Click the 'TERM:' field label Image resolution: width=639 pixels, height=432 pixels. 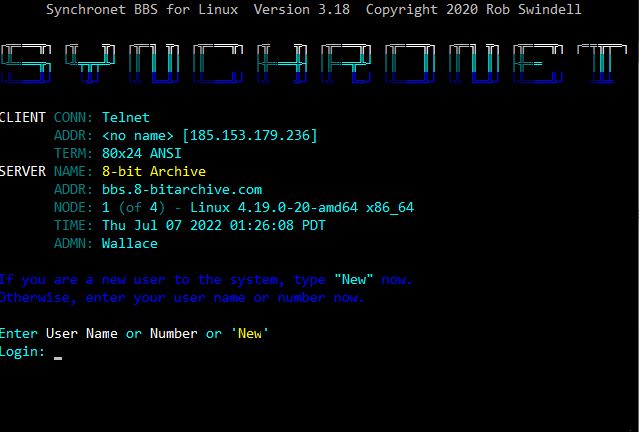pos(73,153)
